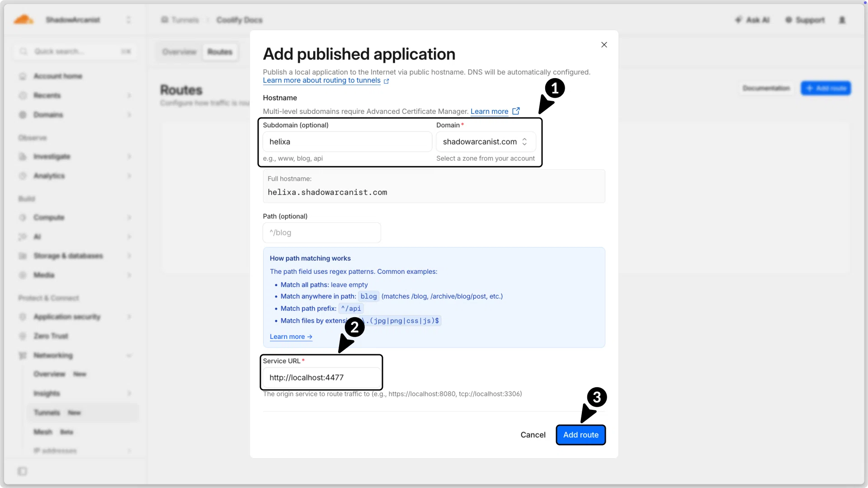This screenshot has width=868, height=488.
Task: Cancel the add published application dialog
Action: [533, 435]
